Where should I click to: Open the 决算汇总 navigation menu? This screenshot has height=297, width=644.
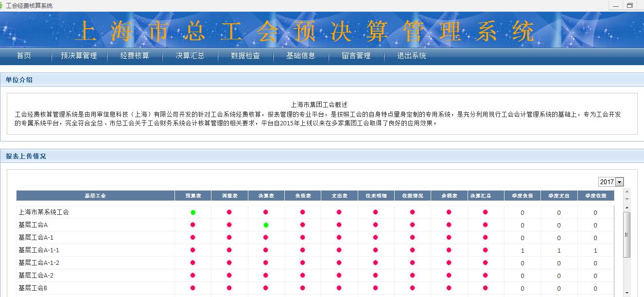point(190,56)
